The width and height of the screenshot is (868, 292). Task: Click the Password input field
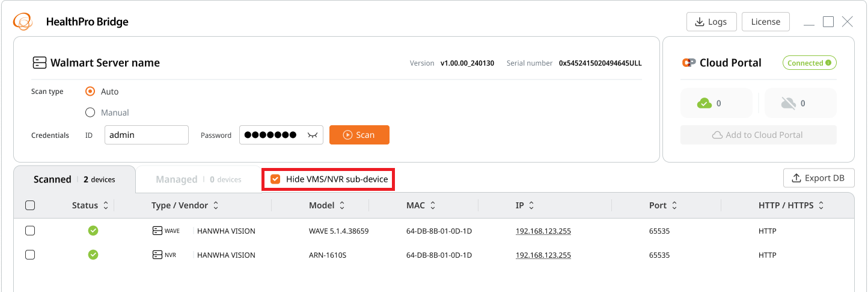point(281,135)
